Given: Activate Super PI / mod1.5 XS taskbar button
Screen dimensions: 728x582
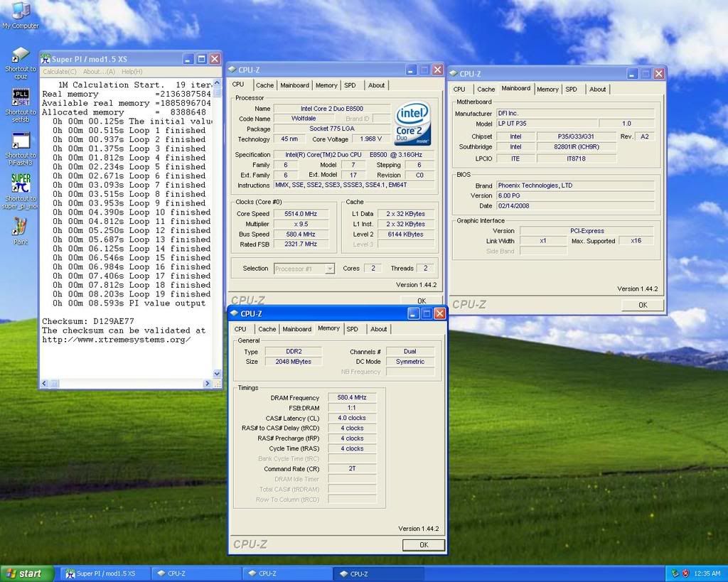Looking at the screenshot, I should (105, 573).
